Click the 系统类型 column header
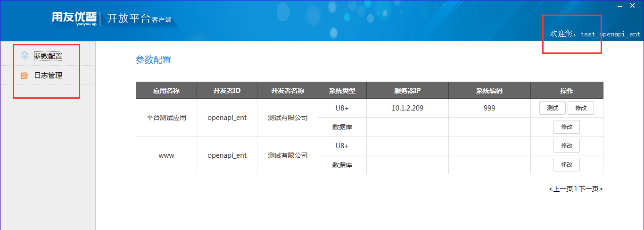 pos(342,91)
